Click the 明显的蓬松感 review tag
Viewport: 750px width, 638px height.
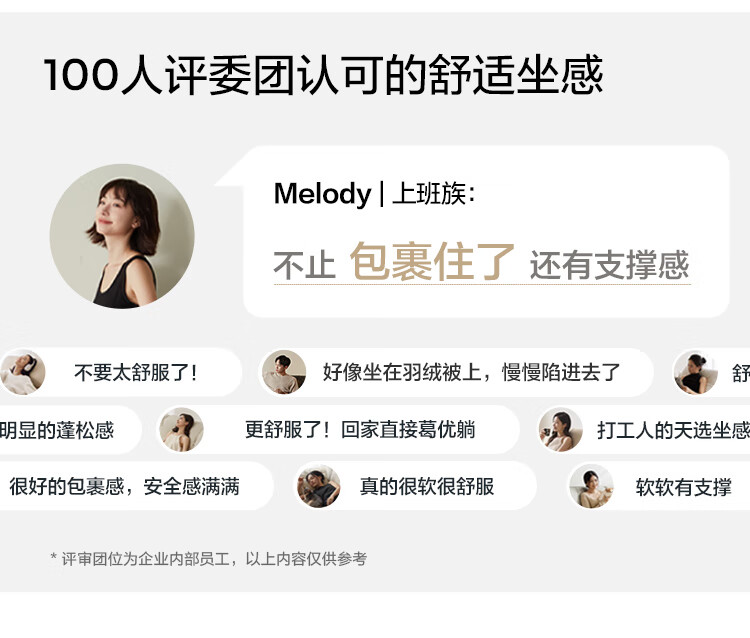57,430
